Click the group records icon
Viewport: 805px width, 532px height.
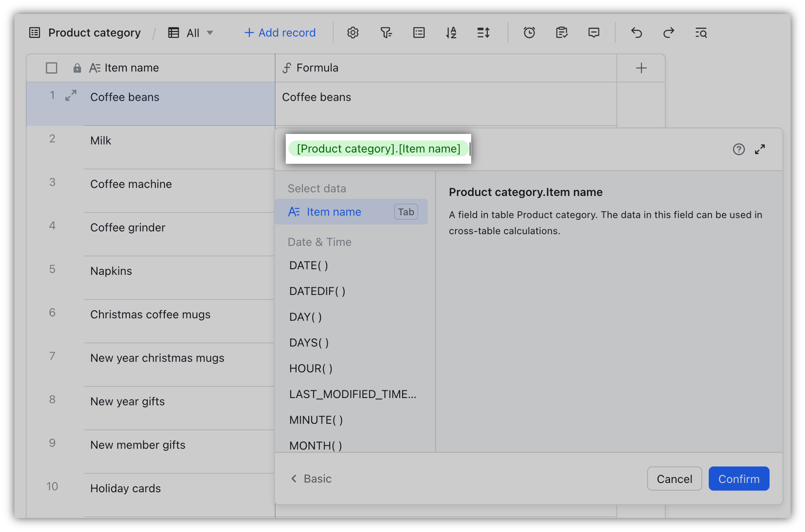419,33
